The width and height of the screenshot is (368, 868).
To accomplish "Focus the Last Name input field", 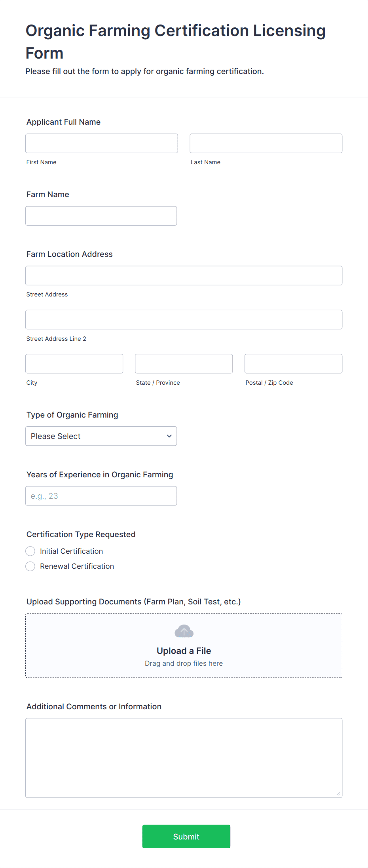I will (266, 143).
